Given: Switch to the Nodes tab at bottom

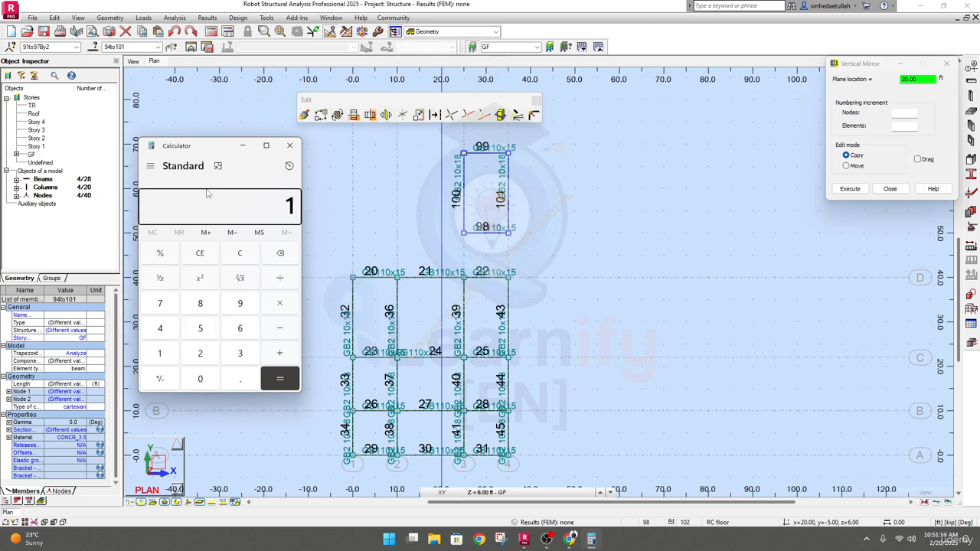Looking at the screenshot, I should [61, 491].
